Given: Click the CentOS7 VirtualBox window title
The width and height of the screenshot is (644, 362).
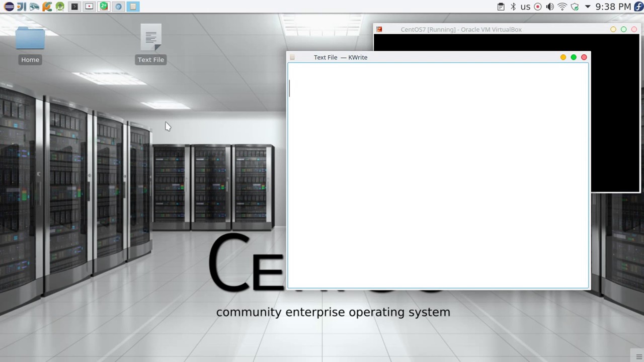Looking at the screenshot, I should pyautogui.click(x=461, y=30).
